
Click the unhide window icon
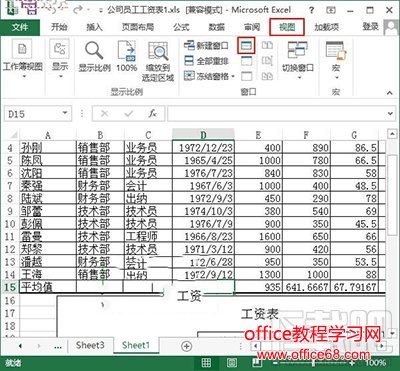click(246, 76)
